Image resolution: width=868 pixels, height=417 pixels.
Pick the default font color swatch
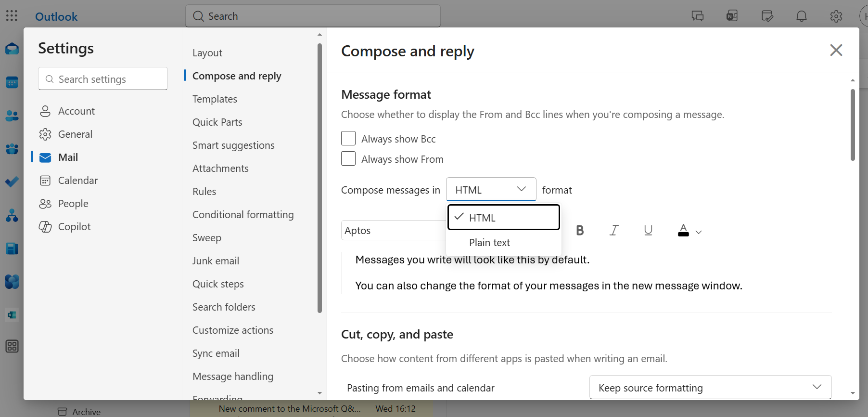pyautogui.click(x=683, y=231)
